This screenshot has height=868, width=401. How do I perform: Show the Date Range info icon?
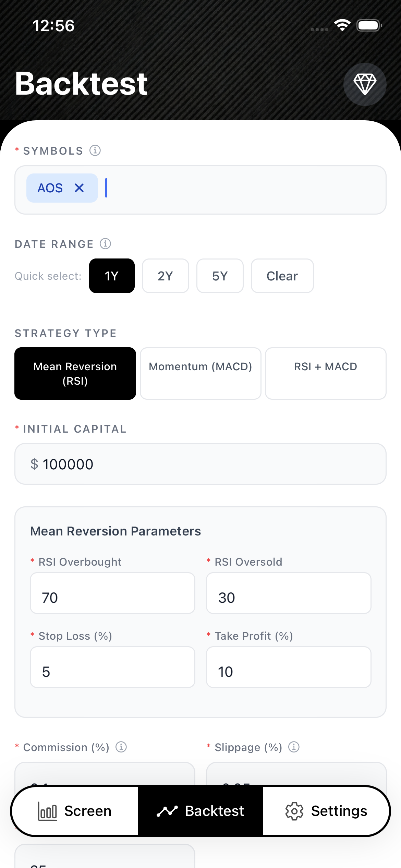[105, 244]
